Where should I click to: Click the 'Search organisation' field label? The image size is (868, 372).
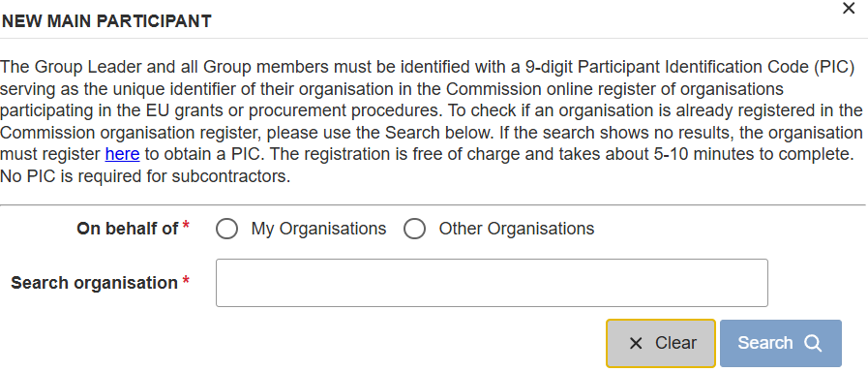[x=94, y=283]
